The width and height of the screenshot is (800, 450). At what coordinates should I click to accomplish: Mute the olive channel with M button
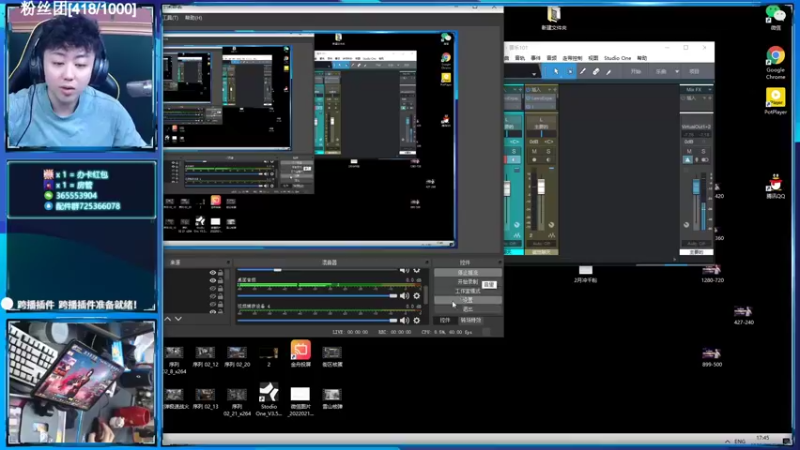[x=534, y=152]
